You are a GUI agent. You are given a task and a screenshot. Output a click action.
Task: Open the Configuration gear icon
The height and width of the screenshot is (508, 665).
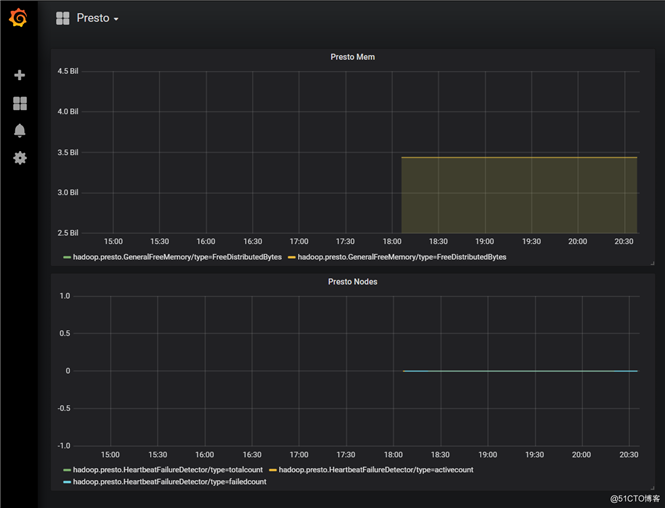point(20,158)
